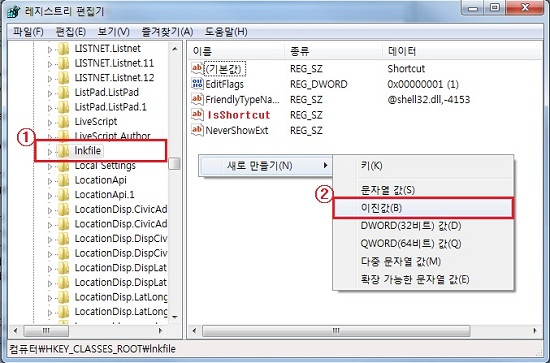This screenshot has width=550, height=363.
Task: Expand the lnkfile key
Action: coord(50,152)
